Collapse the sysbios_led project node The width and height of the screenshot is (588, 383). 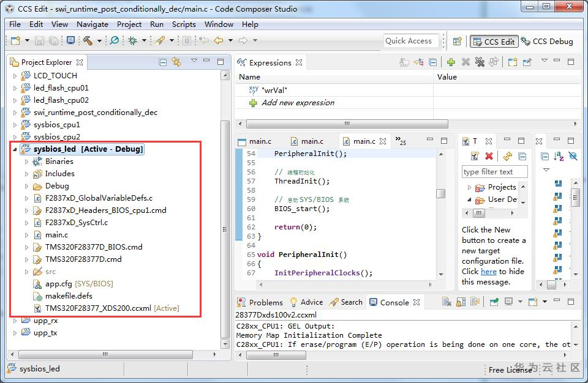[x=15, y=149]
